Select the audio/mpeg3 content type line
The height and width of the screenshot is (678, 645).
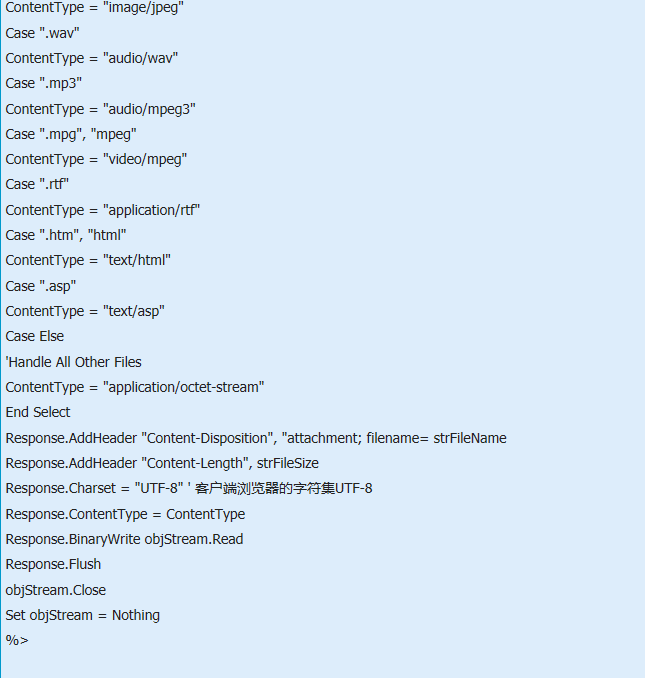click(100, 109)
